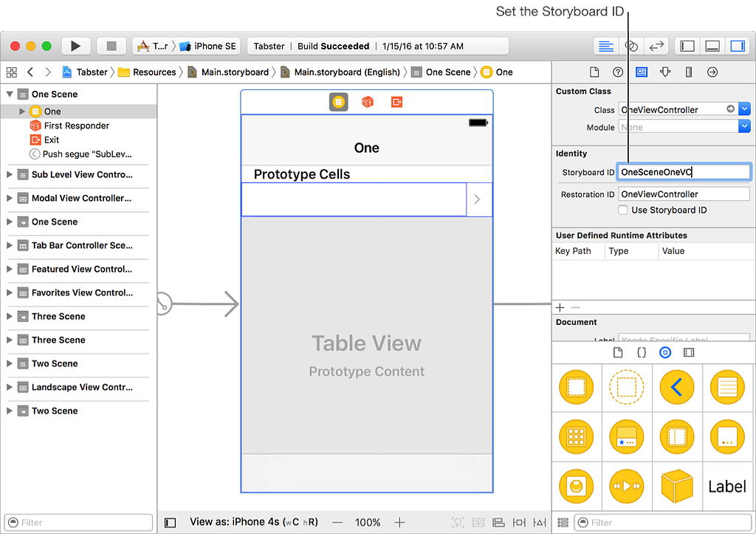Select the view controller icon in scene dock
The image size is (756, 534).
pyautogui.click(x=338, y=102)
